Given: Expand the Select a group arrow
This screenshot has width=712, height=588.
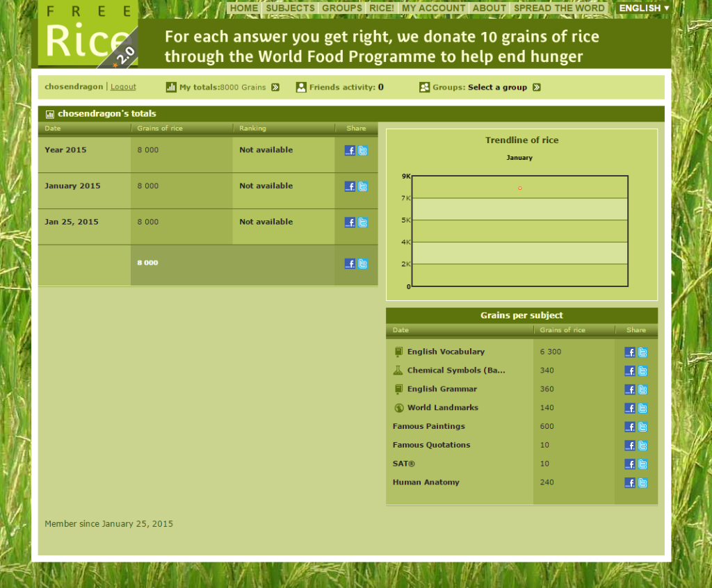Looking at the screenshot, I should (537, 87).
